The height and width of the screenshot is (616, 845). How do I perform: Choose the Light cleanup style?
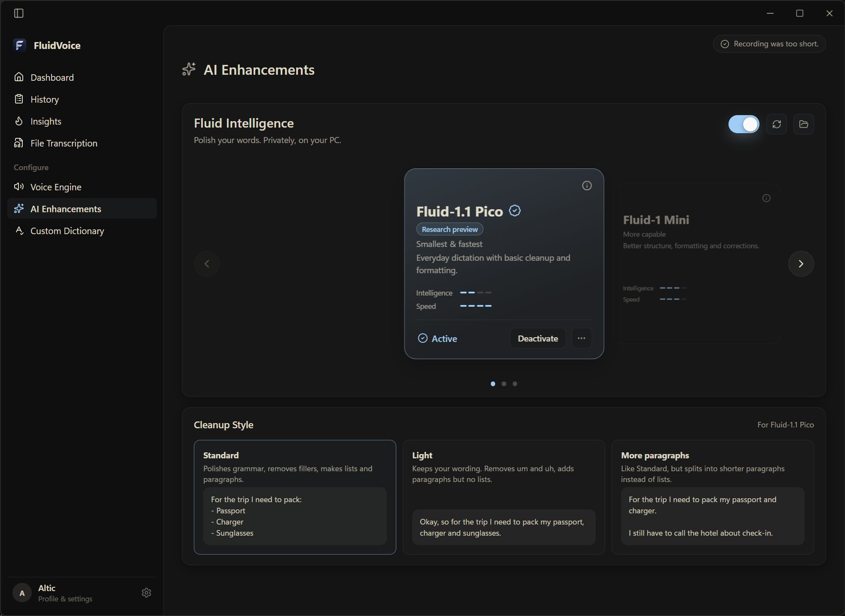coord(504,497)
